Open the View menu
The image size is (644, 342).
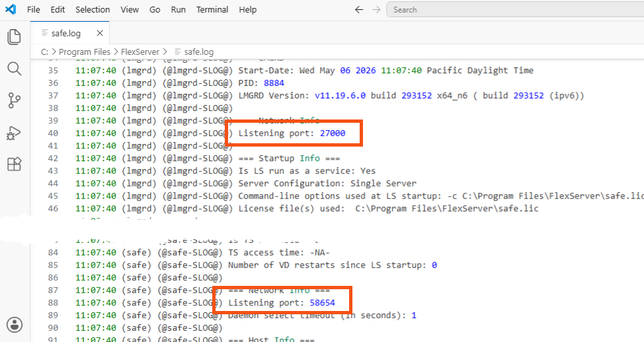pyautogui.click(x=130, y=9)
